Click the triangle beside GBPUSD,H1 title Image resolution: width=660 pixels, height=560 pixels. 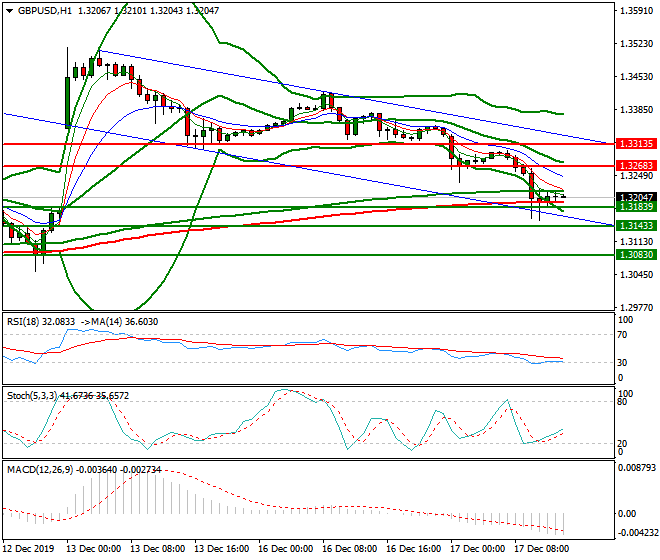(x=9, y=11)
